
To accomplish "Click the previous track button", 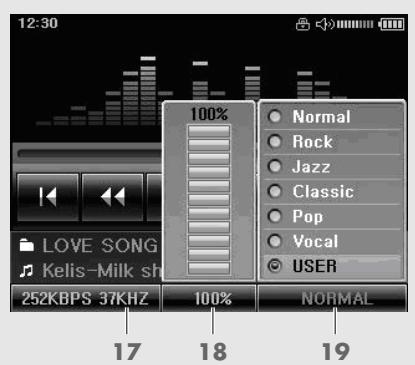I will click(x=48, y=197).
